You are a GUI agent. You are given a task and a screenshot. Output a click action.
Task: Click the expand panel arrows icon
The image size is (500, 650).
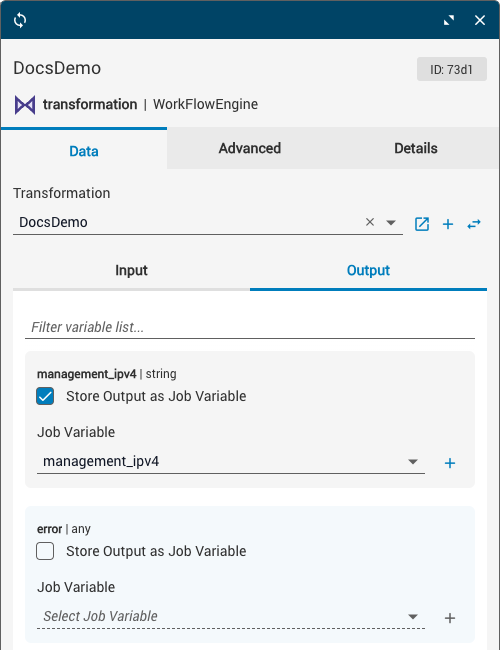pyautogui.click(x=449, y=20)
